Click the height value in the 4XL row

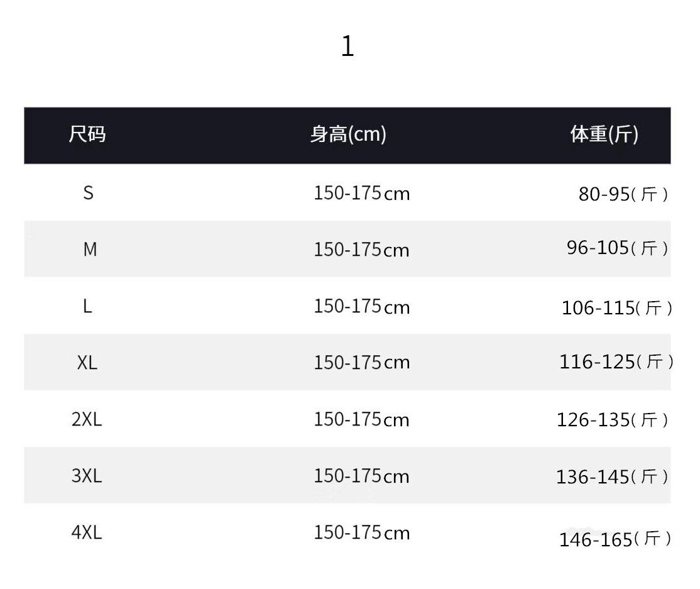(361, 533)
